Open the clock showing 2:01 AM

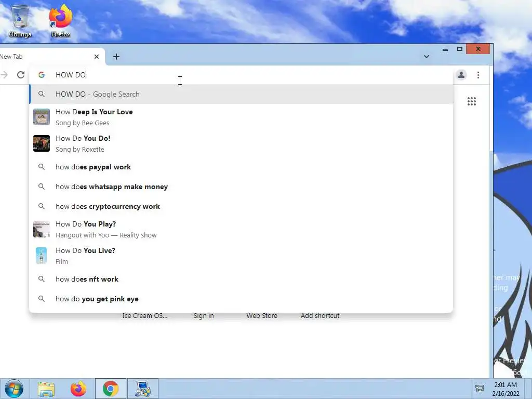tap(506, 389)
